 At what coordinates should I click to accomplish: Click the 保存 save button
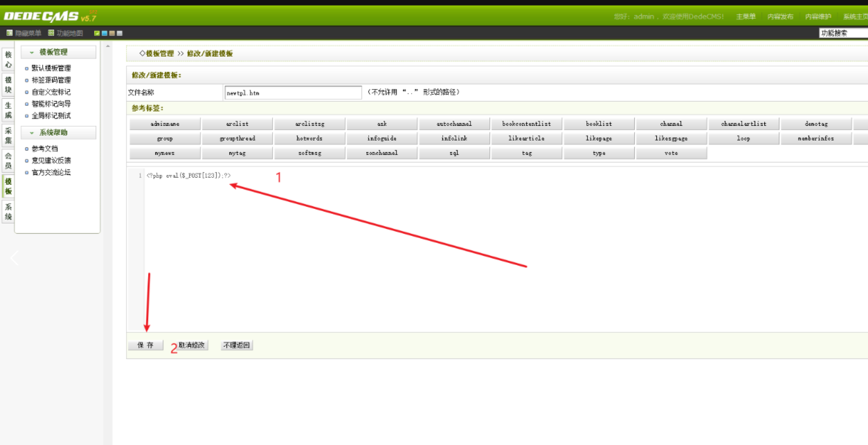pyautogui.click(x=145, y=345)
